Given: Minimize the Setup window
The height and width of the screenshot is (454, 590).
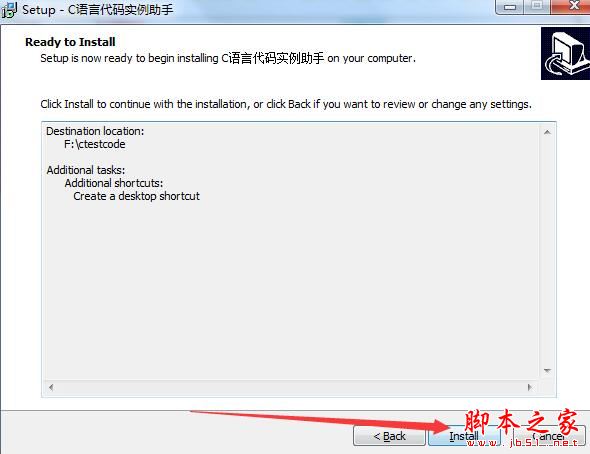Looking at the screenshot, I should (509, 7).
